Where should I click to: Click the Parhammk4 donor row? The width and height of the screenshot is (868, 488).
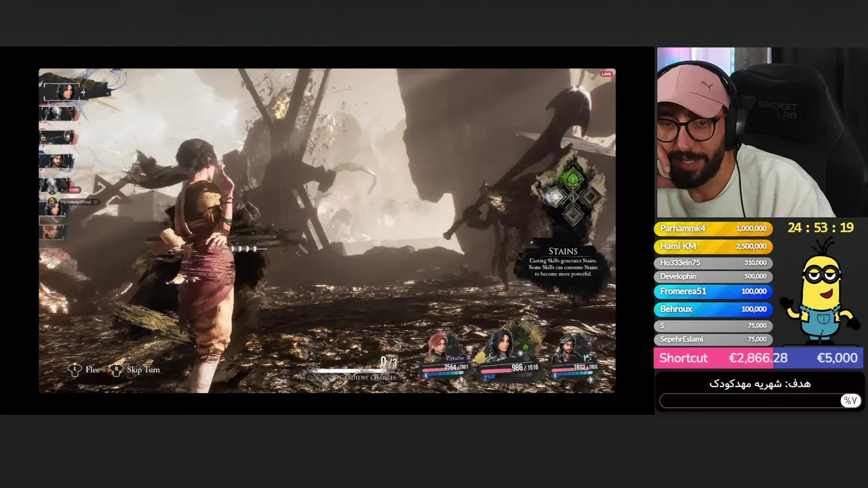[713, 228]
